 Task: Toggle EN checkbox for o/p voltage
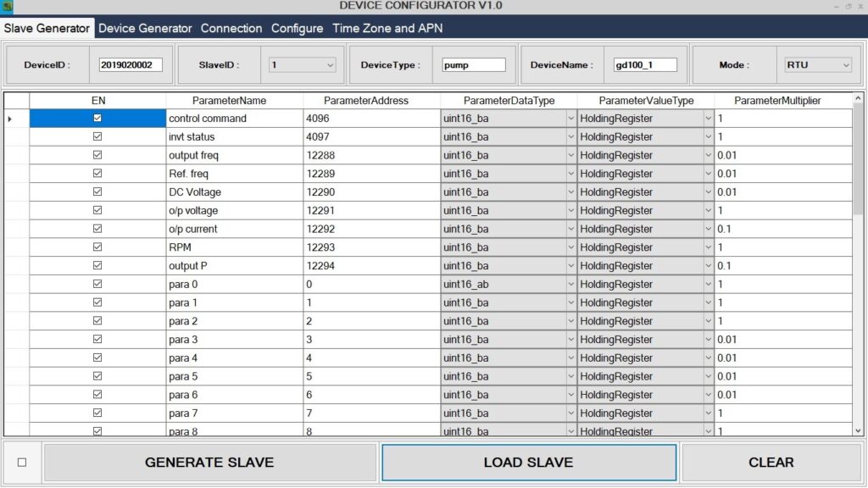click(x=97, y=210)
